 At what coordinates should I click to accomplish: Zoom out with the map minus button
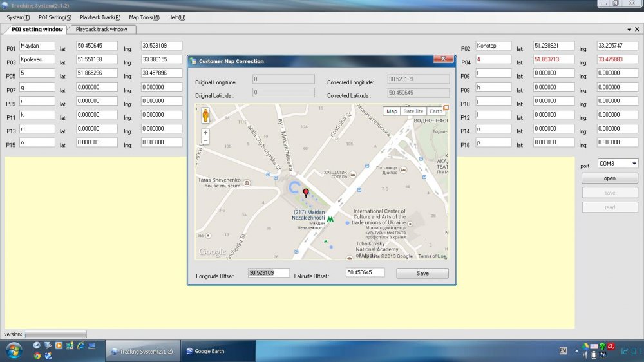click(205, 140)
